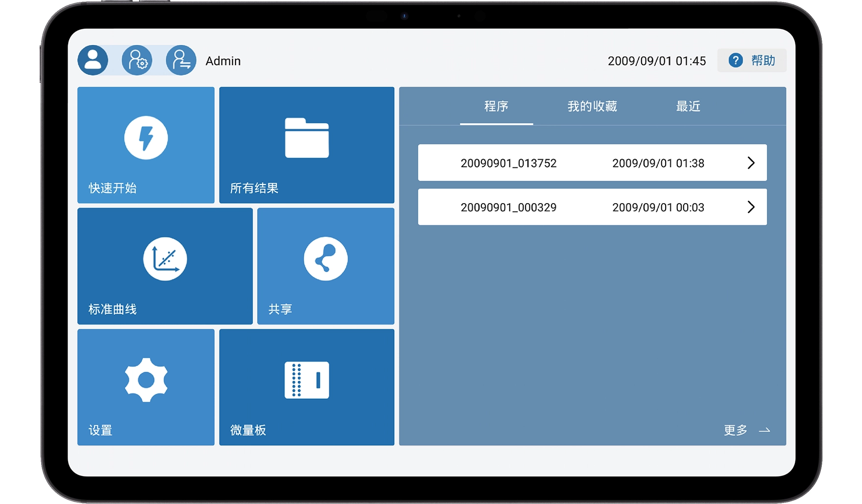Switch to the 我的收藏 tab
The image size is (862, 504).
[x=592, y=106]
